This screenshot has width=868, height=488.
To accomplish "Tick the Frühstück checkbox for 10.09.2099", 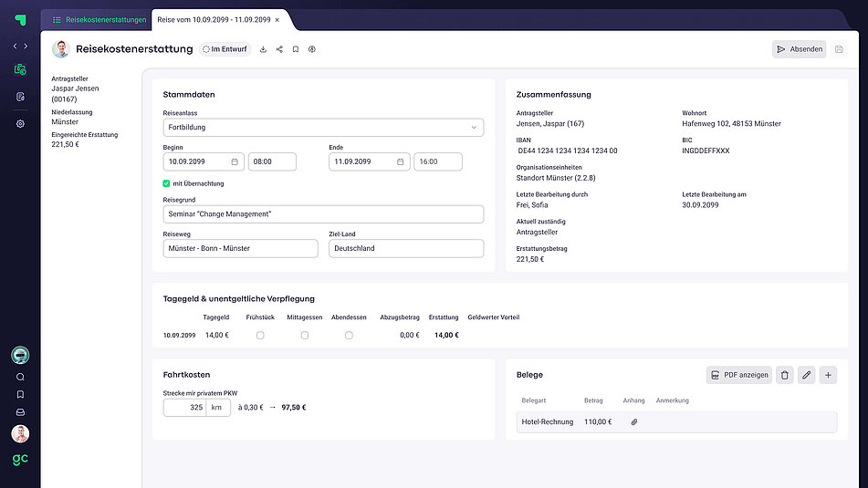I will point(260,336).
